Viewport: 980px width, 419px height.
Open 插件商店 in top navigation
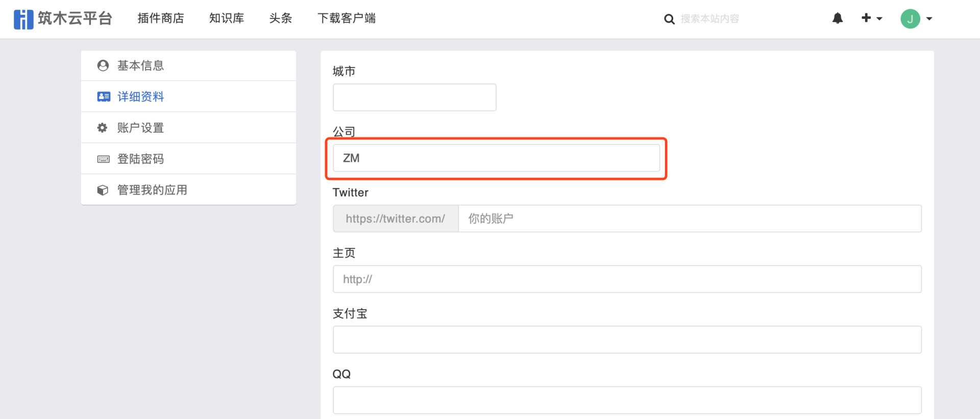pos(161,18)
